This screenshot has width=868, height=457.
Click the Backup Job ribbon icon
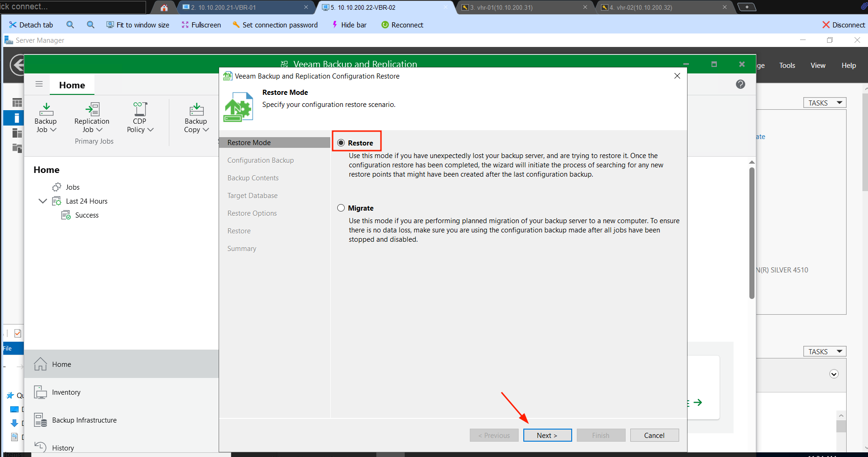coord(46,118)
